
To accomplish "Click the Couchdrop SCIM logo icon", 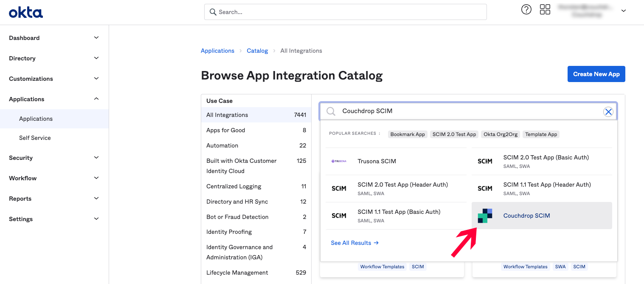I will pos(485,216).
